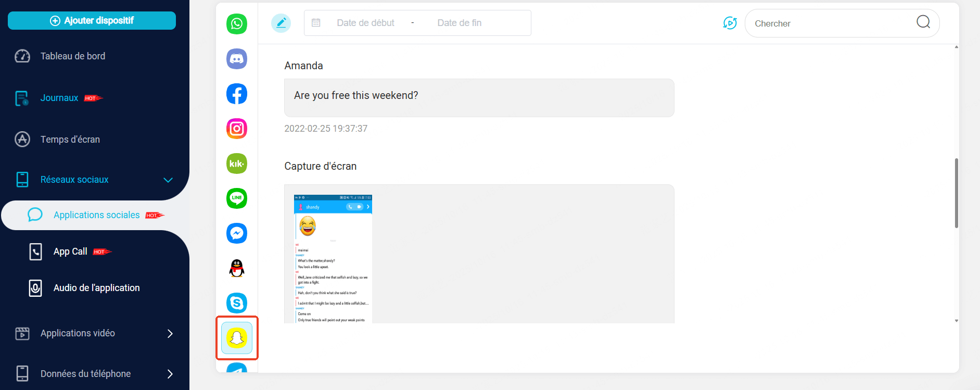Open Facebook app icon
980x390 pixels.
click(x=237, y=94)
